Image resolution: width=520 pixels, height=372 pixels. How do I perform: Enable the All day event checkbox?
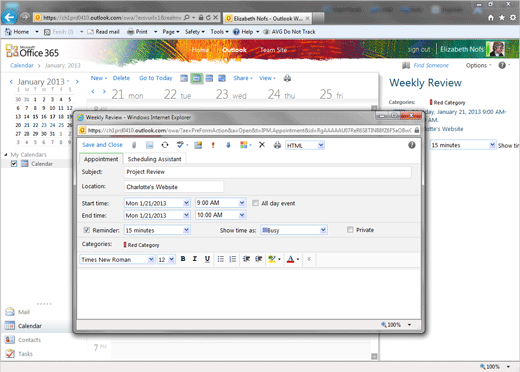click(x=255, y=203)
